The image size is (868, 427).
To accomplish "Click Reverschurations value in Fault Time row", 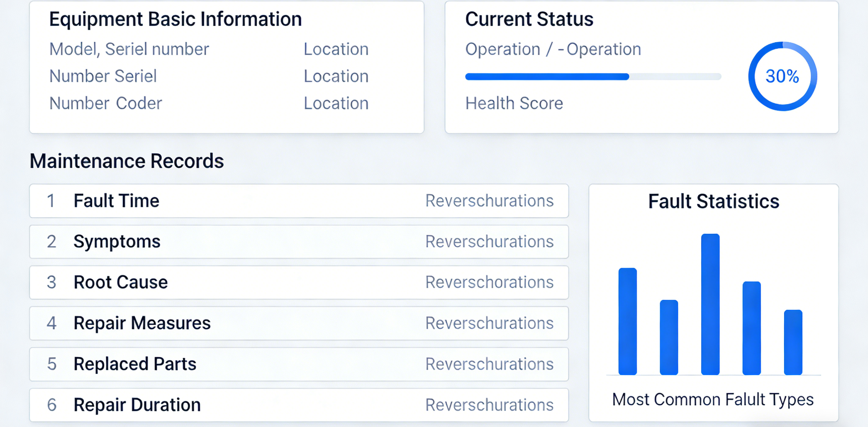I will [489, 201].
